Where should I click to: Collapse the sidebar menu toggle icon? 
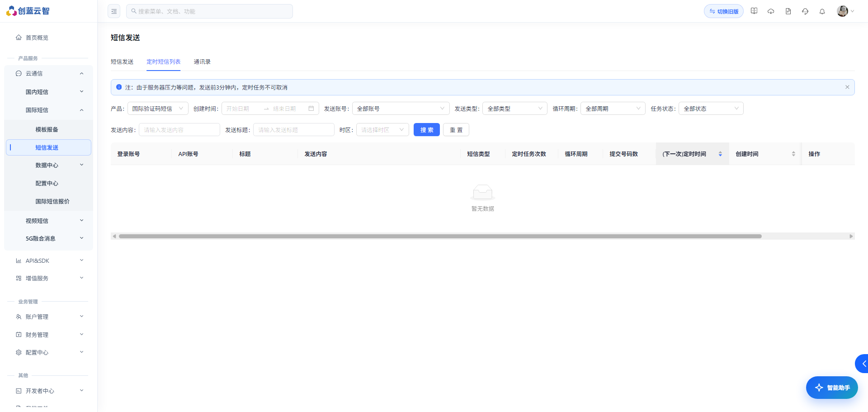click(x=114, y=11)
